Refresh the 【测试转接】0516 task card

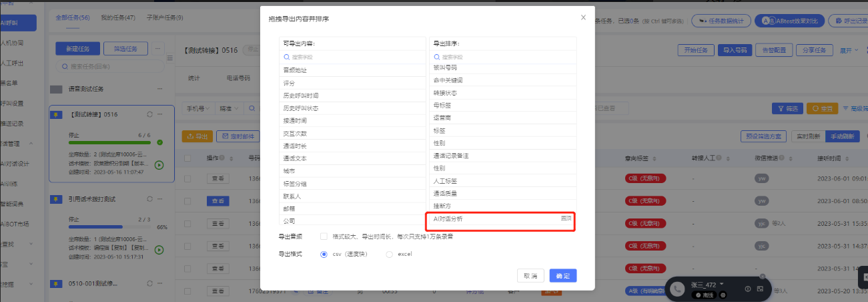(x=149, y=114)
